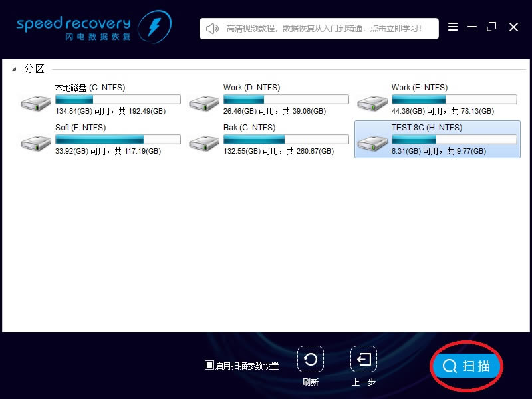Collapse the 分区 section triangle

(14, 69)
